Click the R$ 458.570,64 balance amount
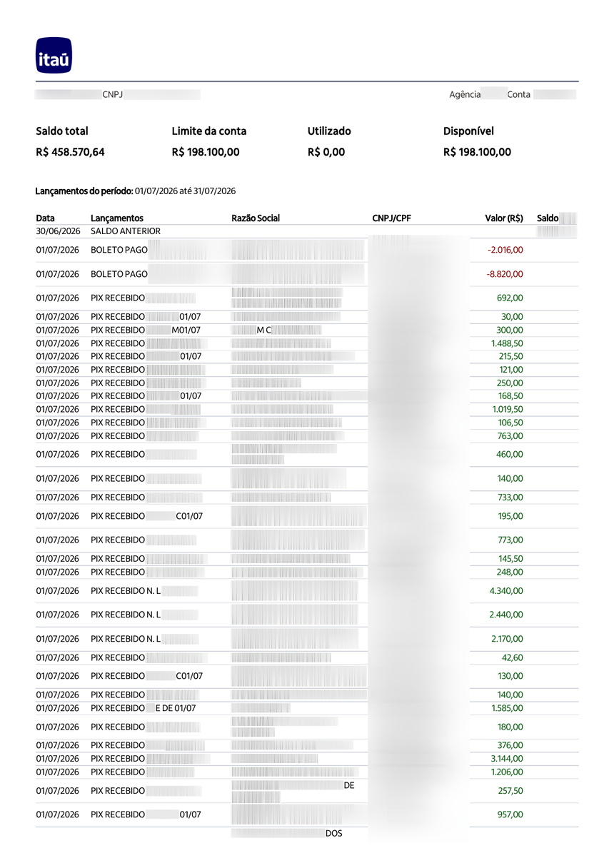Screen dimensions: 614x868 70,152
